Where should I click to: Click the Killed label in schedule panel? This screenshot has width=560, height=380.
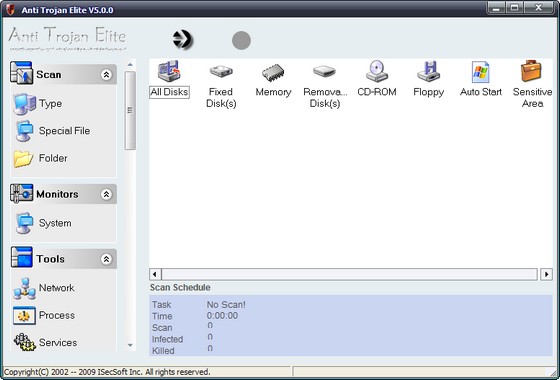click(x=163, y=351)
